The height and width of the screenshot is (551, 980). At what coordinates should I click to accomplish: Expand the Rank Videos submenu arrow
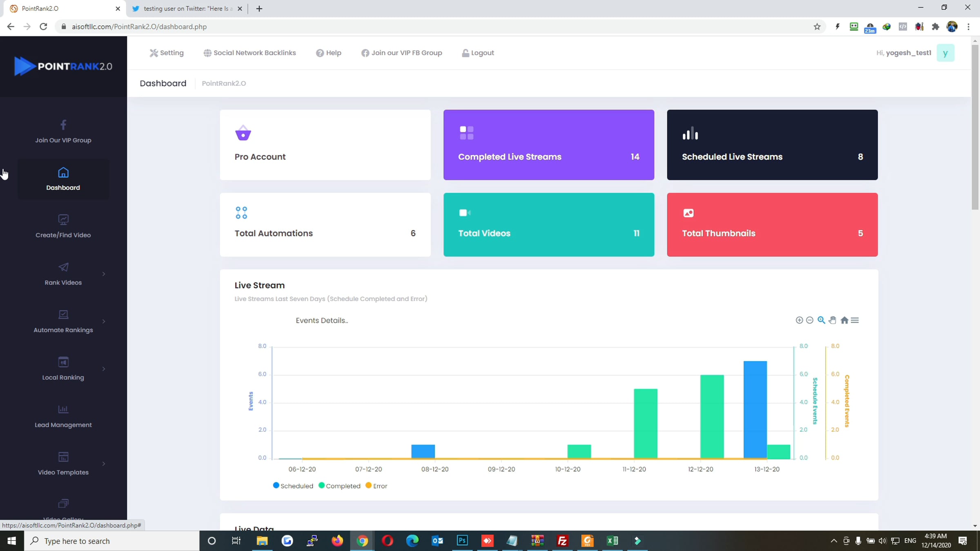point(104,274)
